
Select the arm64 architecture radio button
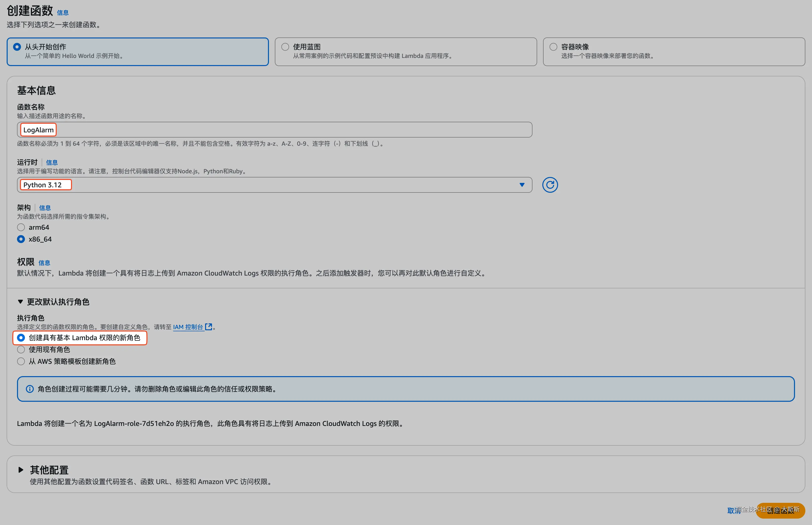[21, 227]
